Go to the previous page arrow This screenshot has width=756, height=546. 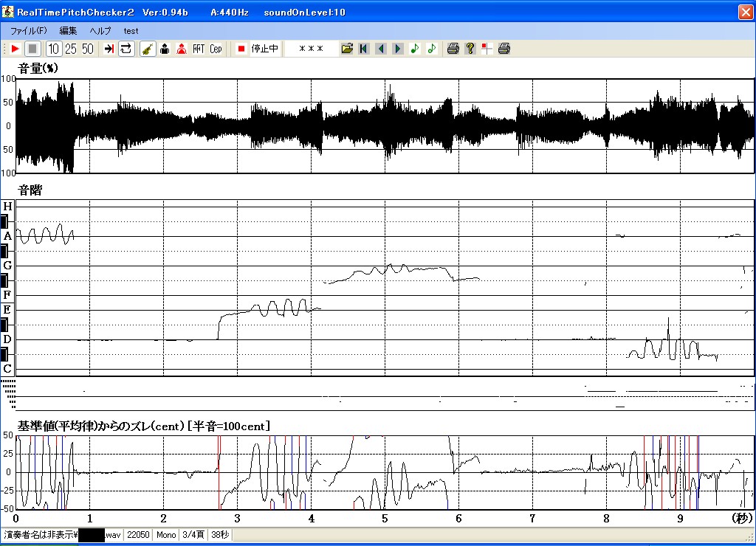coord(381,49)
